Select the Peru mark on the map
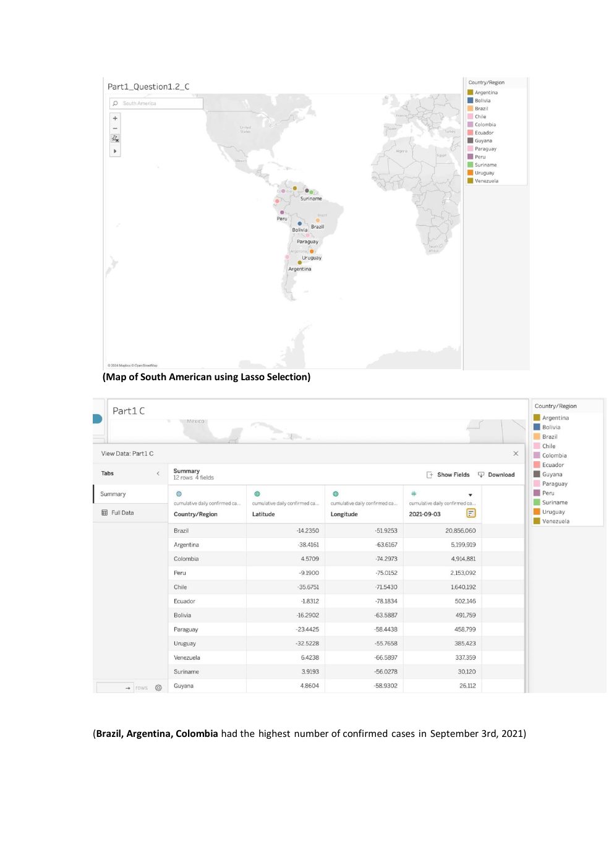The width and height of the screenshot is (614, 868). coord(282,213)
